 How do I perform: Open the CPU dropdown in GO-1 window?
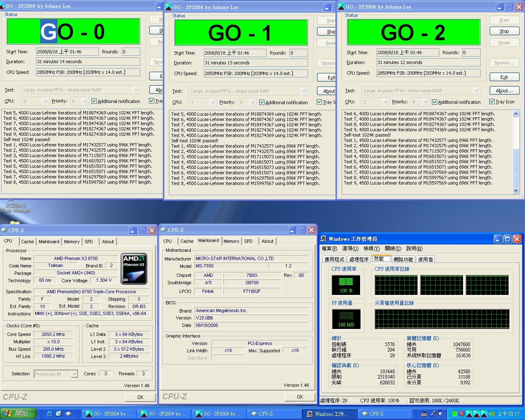[213, 103]
